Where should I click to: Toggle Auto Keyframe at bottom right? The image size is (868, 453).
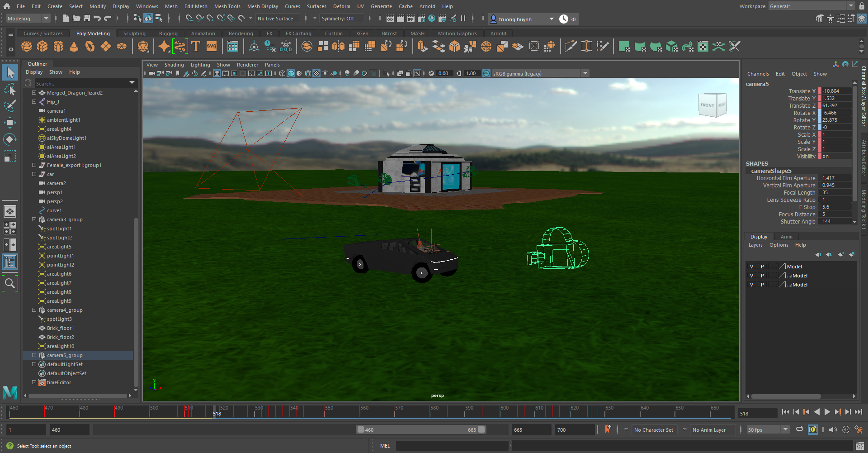tap(813, 429)
